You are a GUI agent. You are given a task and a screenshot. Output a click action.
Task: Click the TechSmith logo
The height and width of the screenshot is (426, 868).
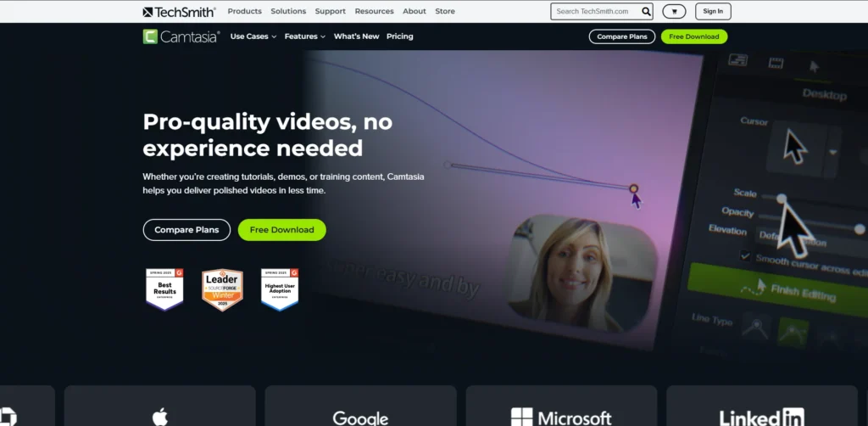coord(180,12)
